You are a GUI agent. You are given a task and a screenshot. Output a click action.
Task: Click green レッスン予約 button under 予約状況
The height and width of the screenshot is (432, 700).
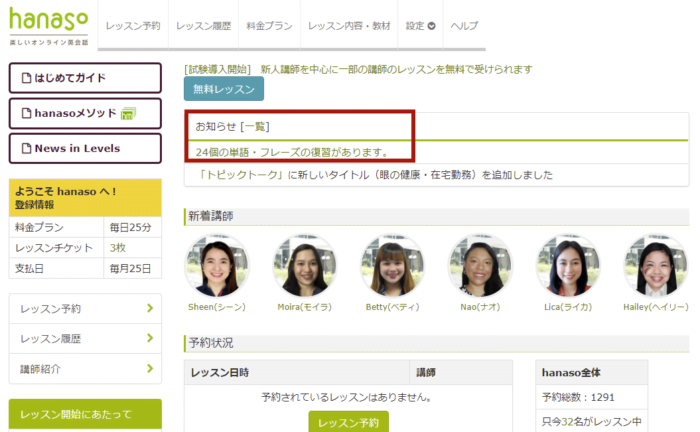(x=349, y=422)
